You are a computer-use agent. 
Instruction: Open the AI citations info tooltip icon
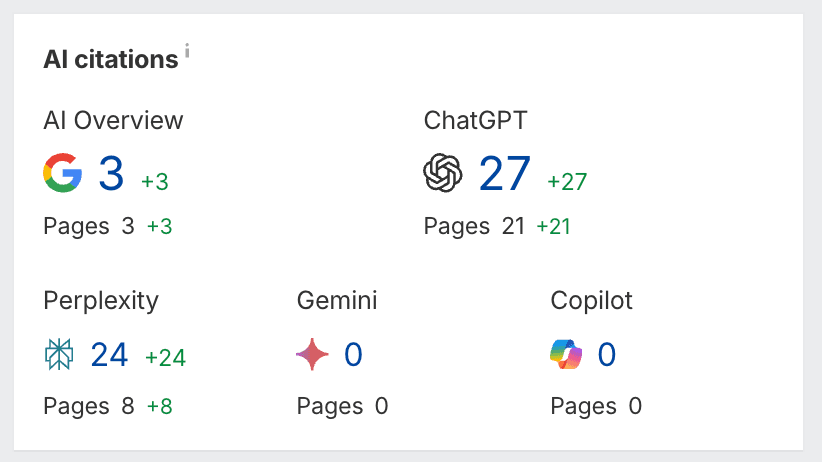(187, 51)
